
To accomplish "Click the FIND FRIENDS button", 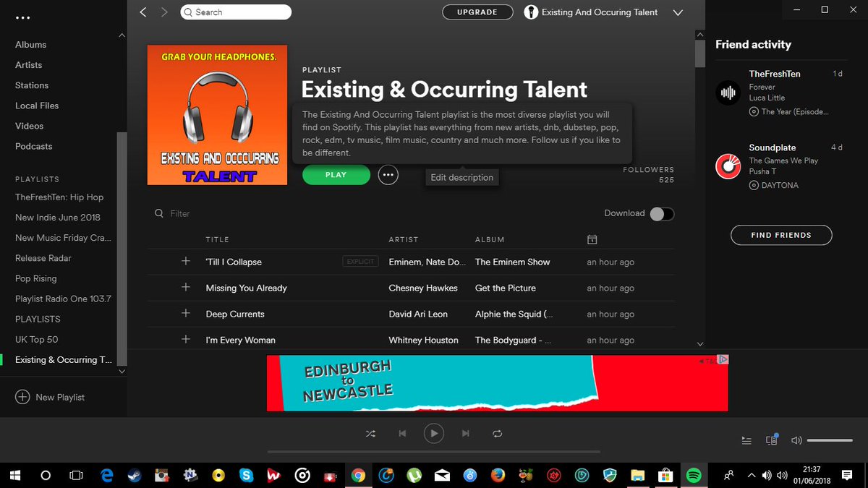I will click(781, 235).
